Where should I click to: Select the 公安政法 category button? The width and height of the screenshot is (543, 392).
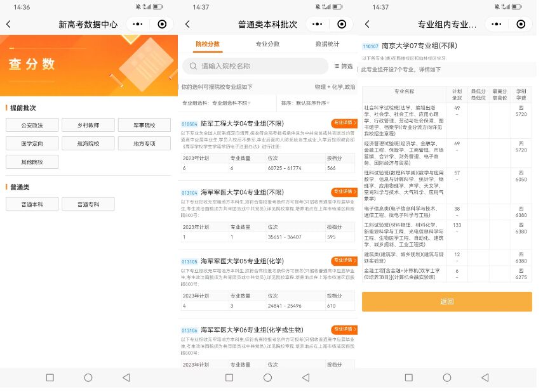(x=32, y=125)
